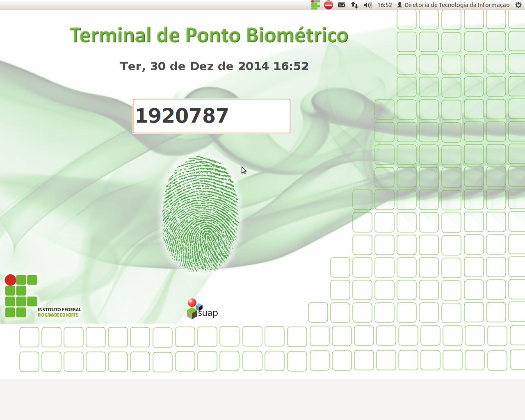
Task: Click the suap text label
Action: pos(208,313)
